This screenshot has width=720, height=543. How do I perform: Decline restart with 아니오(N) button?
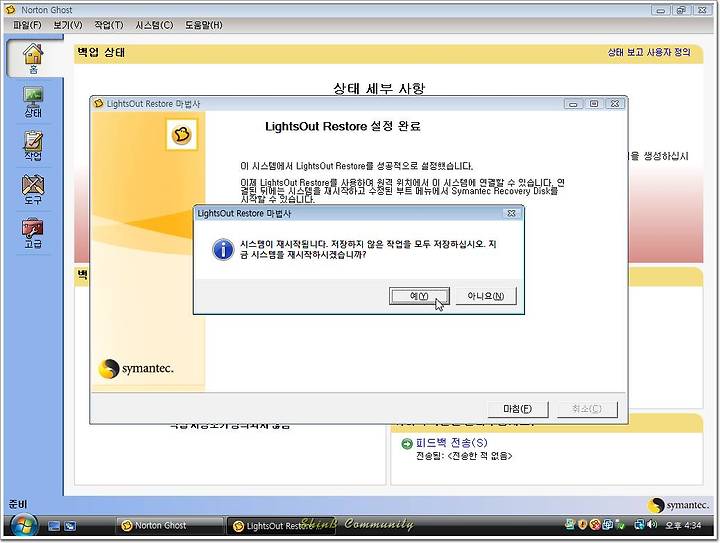pyautogui.click(x=486, y=296)
